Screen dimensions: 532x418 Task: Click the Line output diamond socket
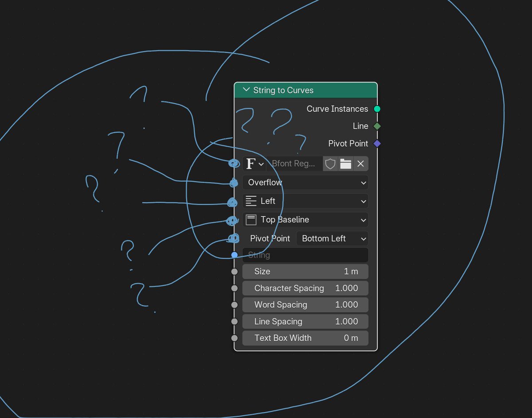(x=377, y=126)
